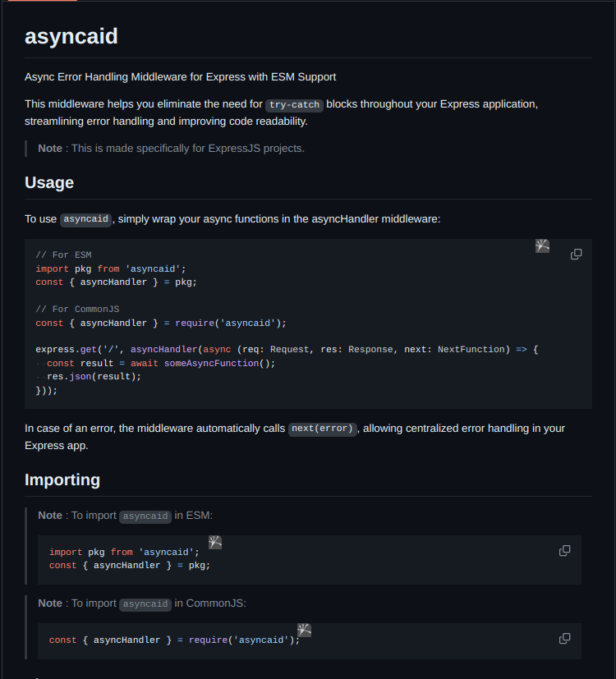Click the extension icon on the CommonJS require snippet
The height and width of the screenshot is (679, 616).
click(304, 630)
